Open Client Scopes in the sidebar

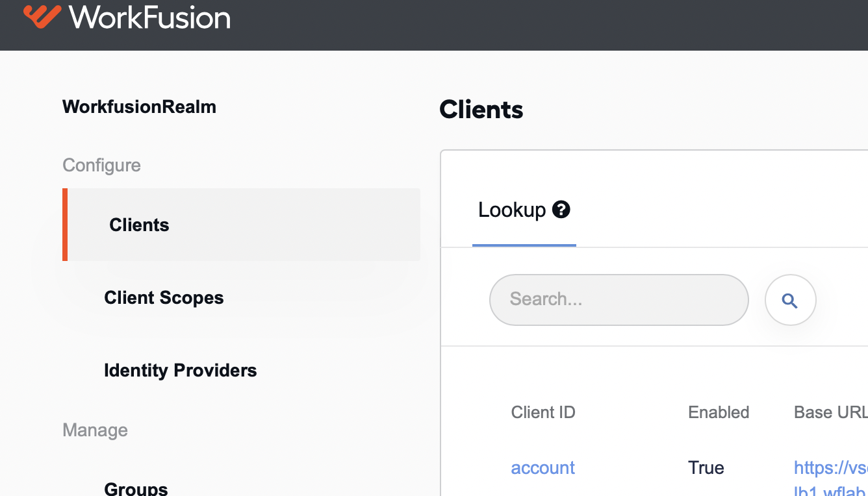tap(164, 297)
